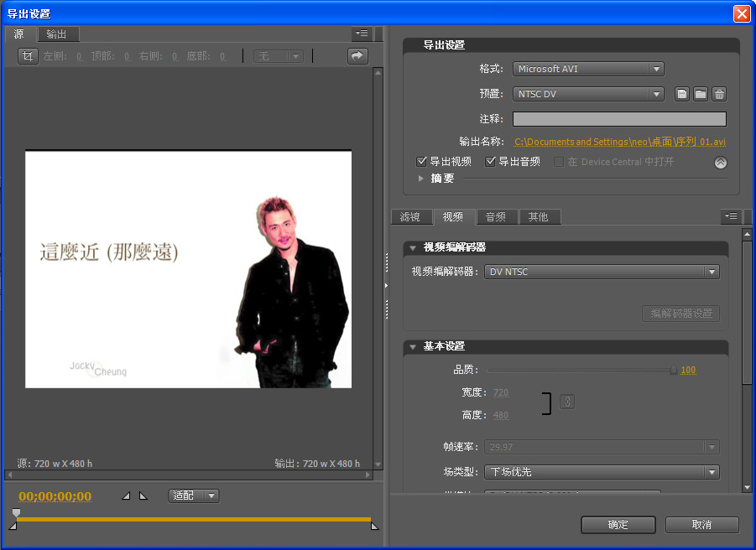Click the preview scrollbar up arrow
This screenshot has width=756, height=550.
coord(378,73)
